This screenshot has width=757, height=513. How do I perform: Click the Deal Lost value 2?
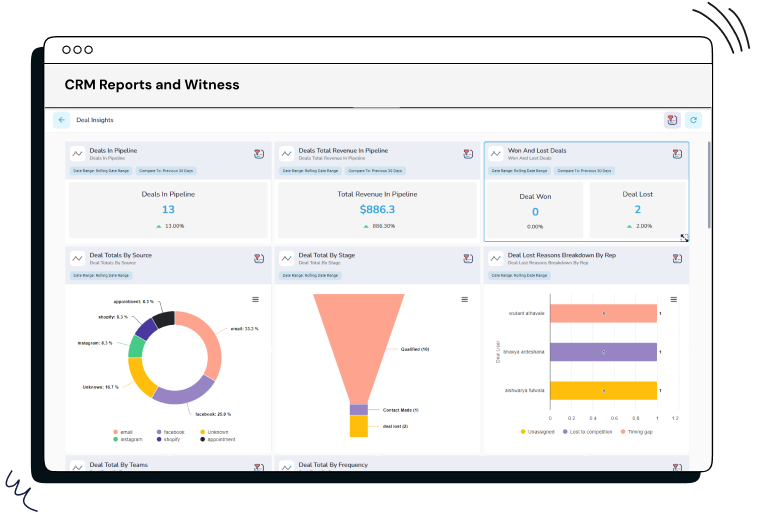(x=637, y=209)
